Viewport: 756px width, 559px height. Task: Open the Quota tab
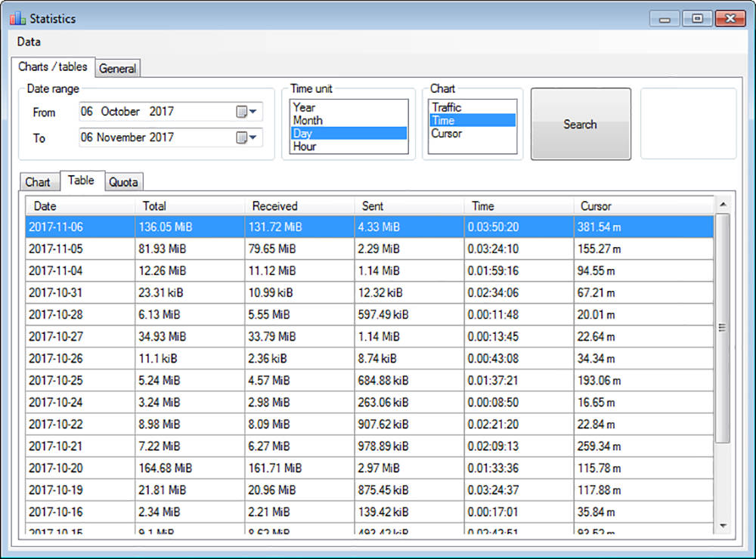(x=122, y=182)
